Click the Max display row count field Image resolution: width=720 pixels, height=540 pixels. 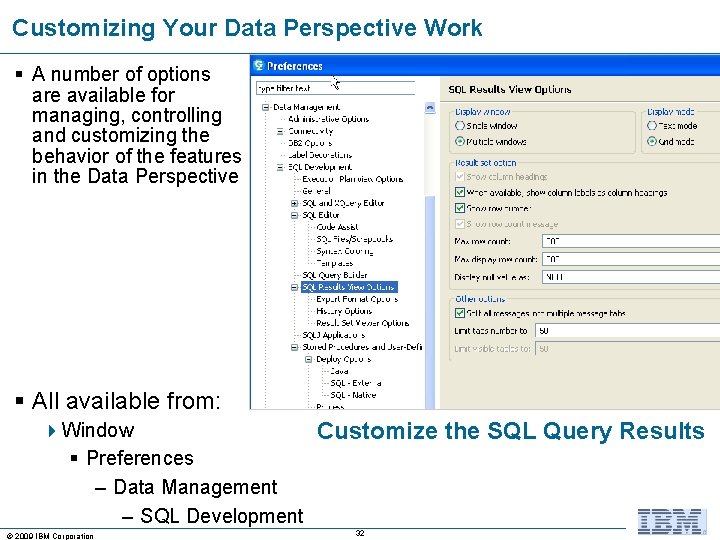click(631, 259)
